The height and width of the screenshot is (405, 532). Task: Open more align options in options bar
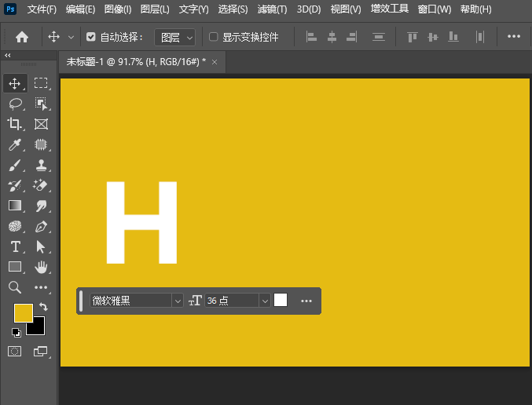point(514,36)
